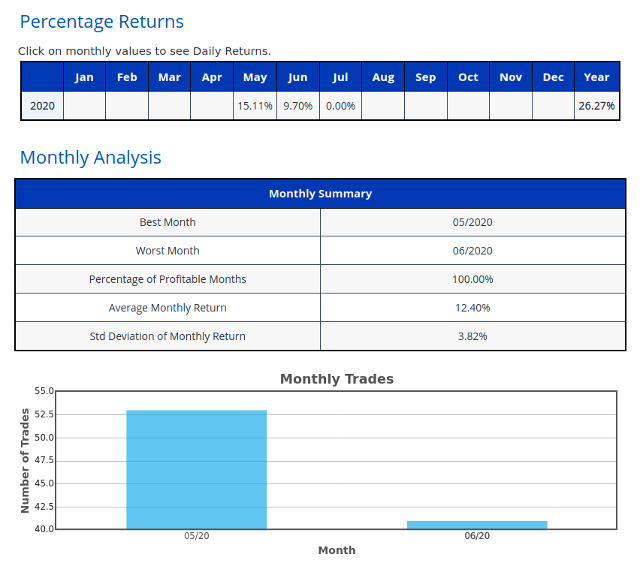
Task: Click the Percentage Returns heading
Action: point(102,22)
